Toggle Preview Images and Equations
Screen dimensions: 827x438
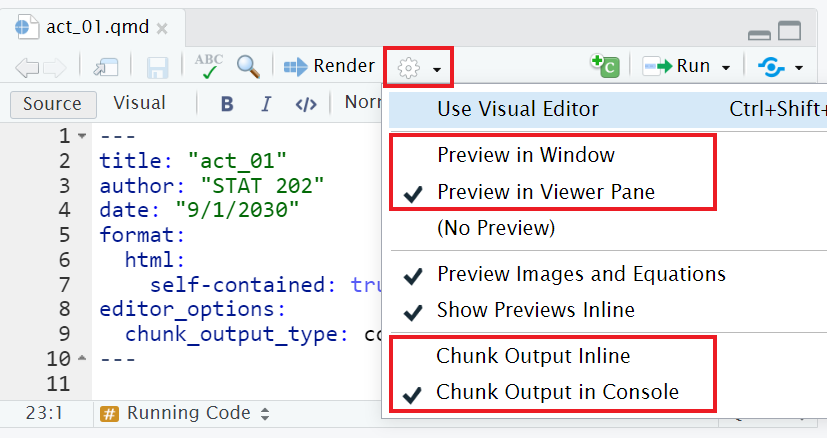pos(581,273)
